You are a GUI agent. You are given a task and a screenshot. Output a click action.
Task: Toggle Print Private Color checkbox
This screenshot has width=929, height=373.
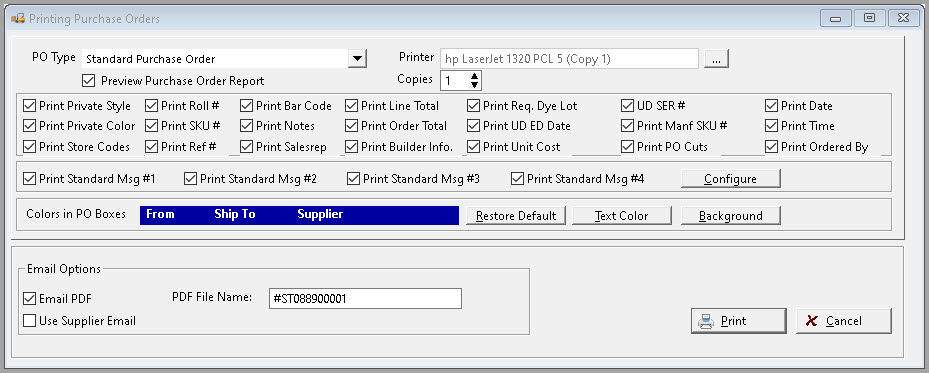(x=29, y=126)
